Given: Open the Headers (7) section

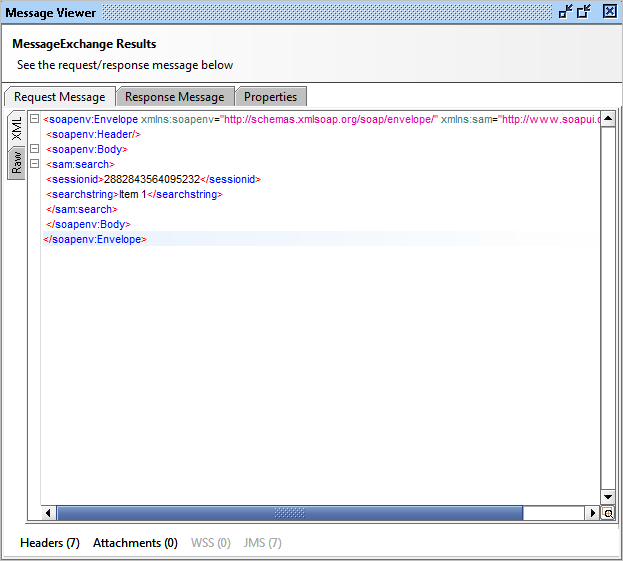Looking at the screenshot, I should click(50, 543).
